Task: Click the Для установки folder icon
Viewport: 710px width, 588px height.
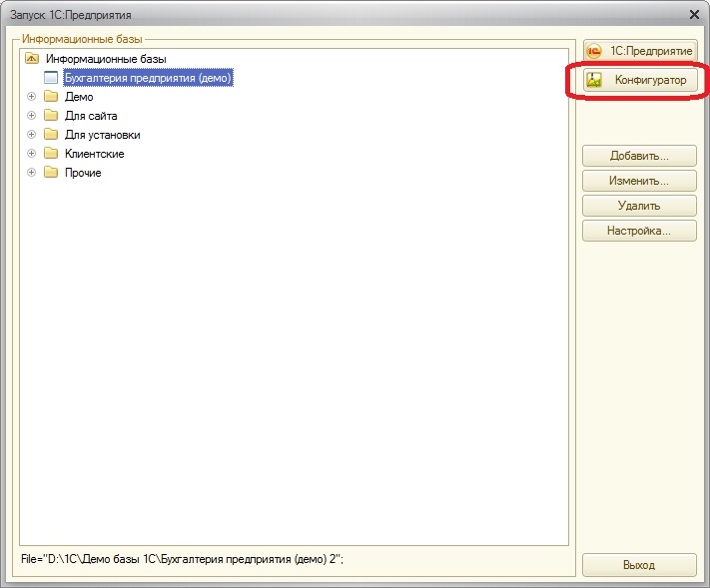Action: click(x=51, y=135)
